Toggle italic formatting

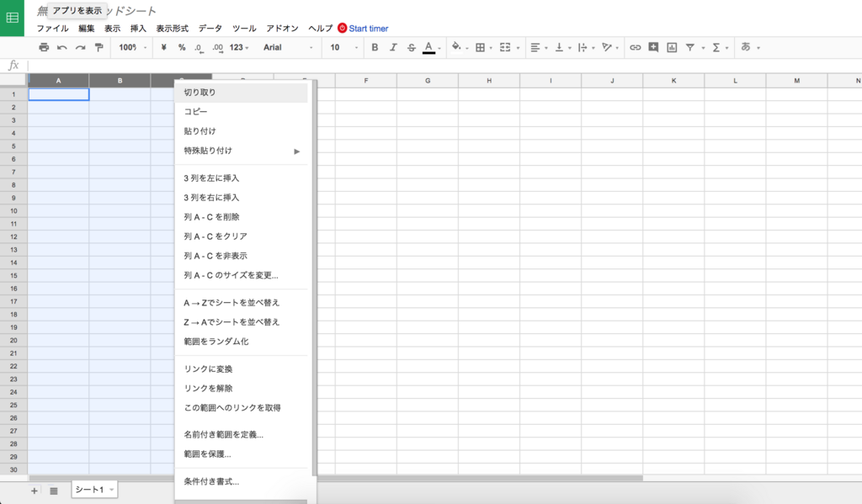[x=393, y=47]
